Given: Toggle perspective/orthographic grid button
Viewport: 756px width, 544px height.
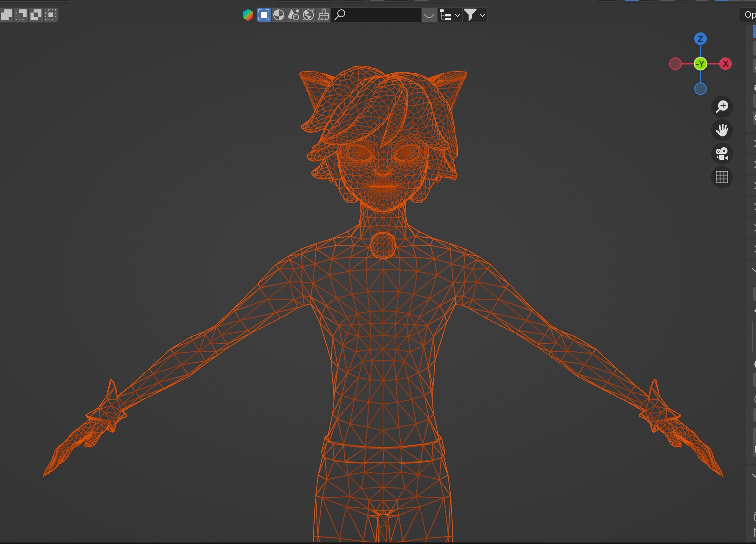Looking at the screenshot, I should point(722,177).
